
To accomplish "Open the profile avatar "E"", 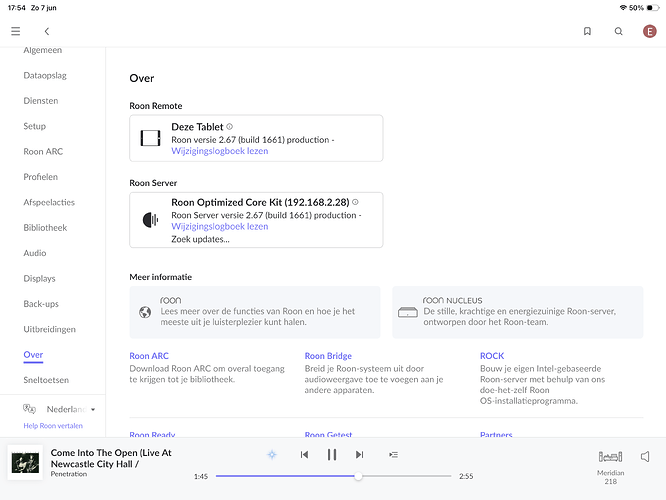I will click(649, 31).
